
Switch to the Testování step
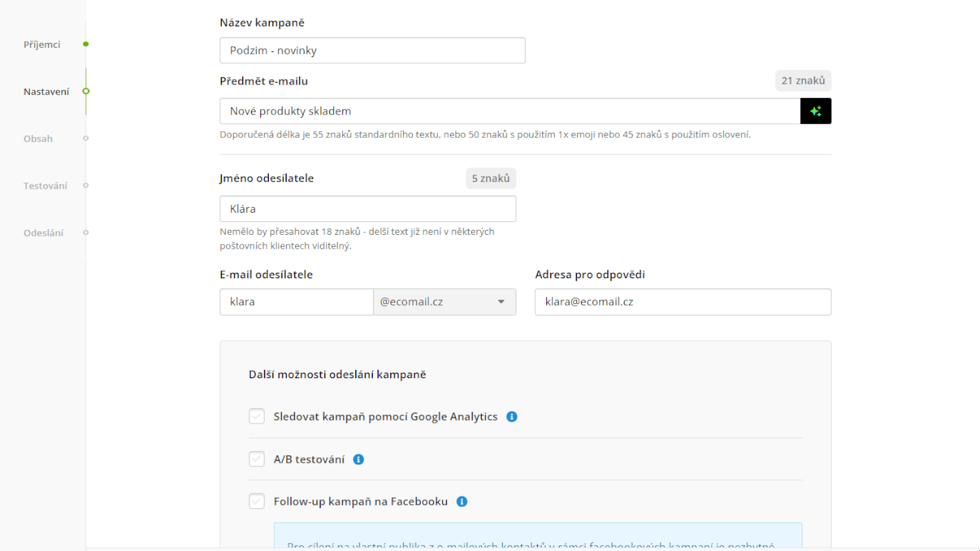point(45,186)
